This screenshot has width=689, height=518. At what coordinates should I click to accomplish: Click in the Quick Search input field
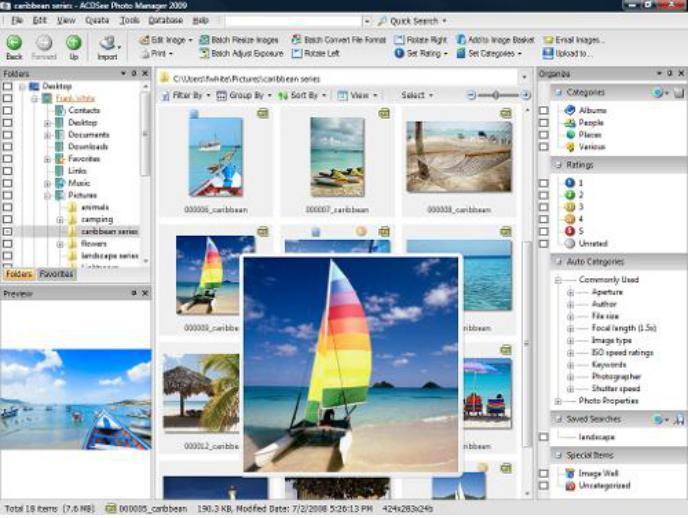point(293,21)
